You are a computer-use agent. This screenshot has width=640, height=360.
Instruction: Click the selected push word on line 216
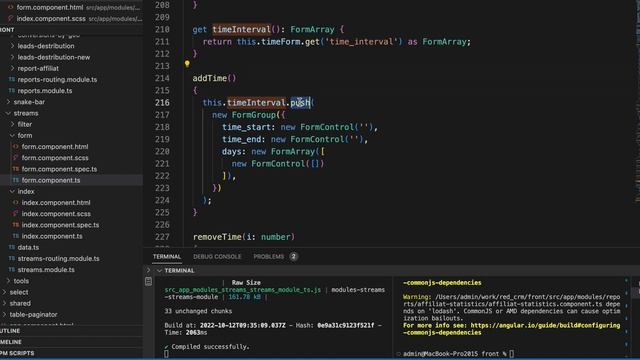(x=300, y=102)
